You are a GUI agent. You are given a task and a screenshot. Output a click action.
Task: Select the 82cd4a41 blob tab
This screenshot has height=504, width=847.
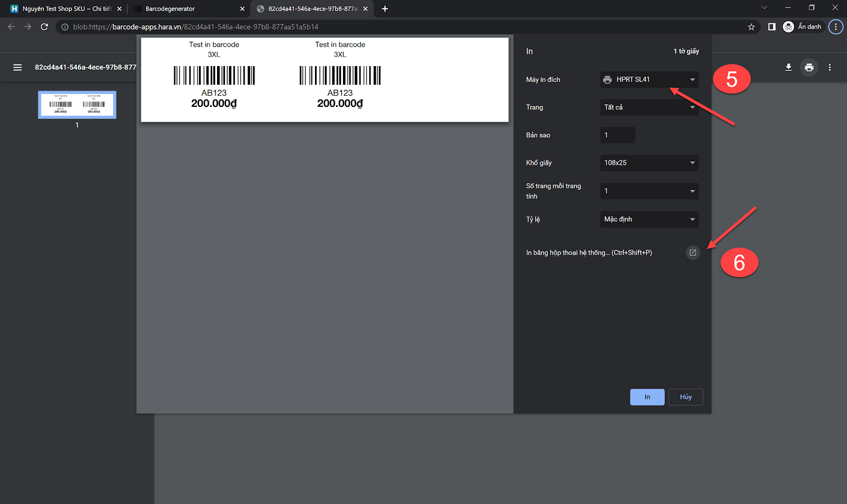311,9
